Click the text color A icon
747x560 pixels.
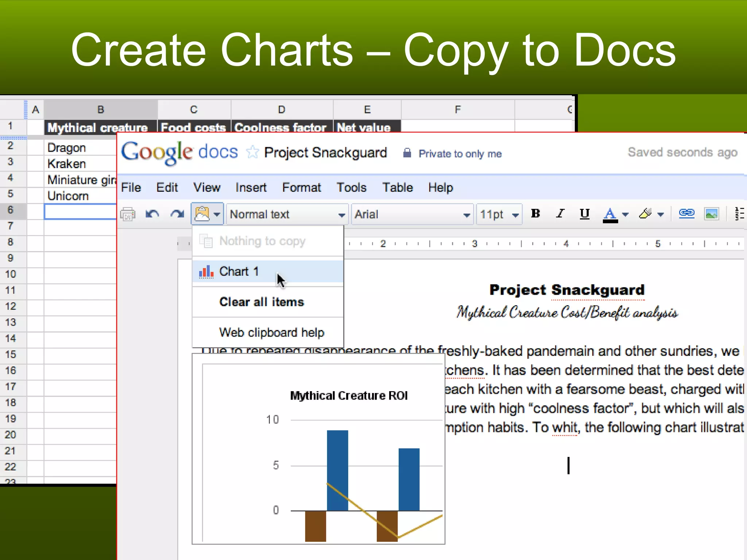pos(610,215)
